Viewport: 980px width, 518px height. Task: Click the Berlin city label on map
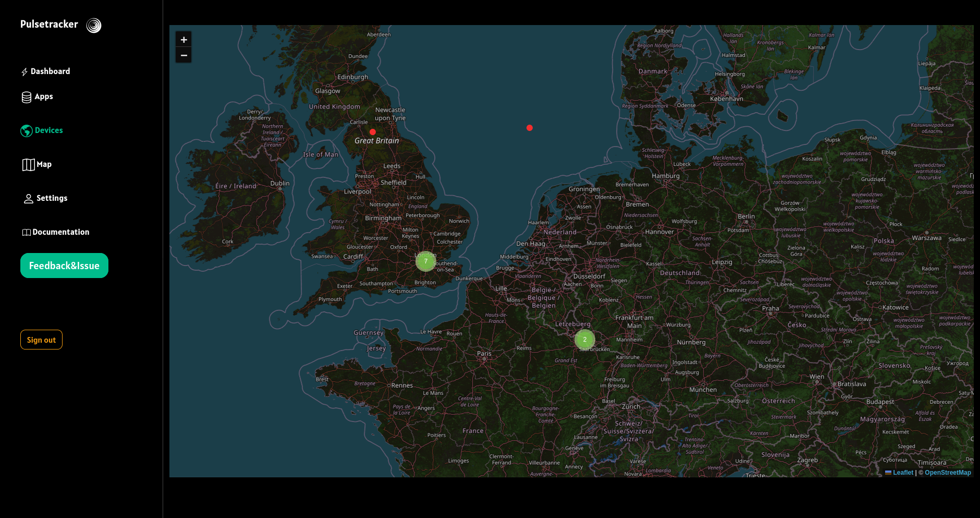[746, 216]
